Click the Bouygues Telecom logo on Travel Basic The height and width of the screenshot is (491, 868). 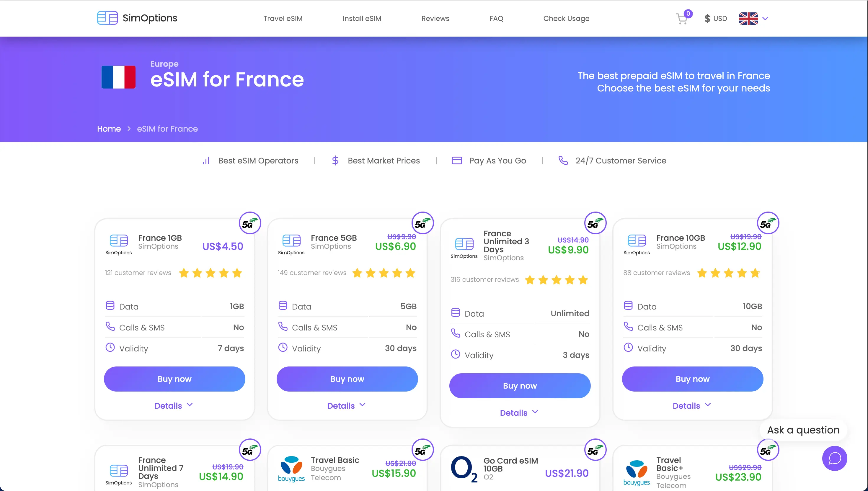pyautogui.click(x=291, y=469)
